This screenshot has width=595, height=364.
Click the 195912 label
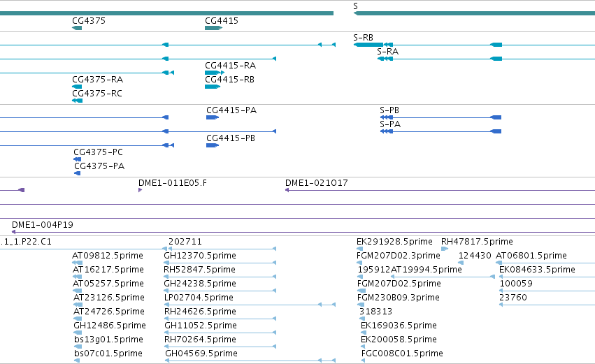(374, 270)
